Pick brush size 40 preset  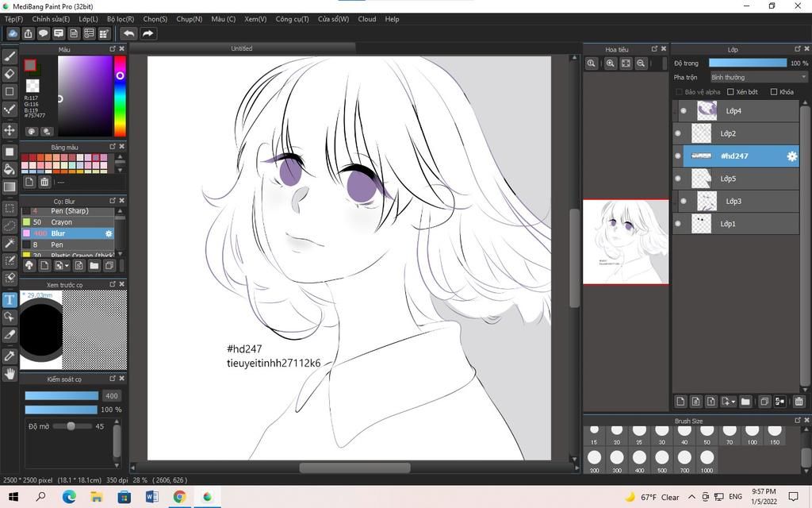[x=684, y=436]
